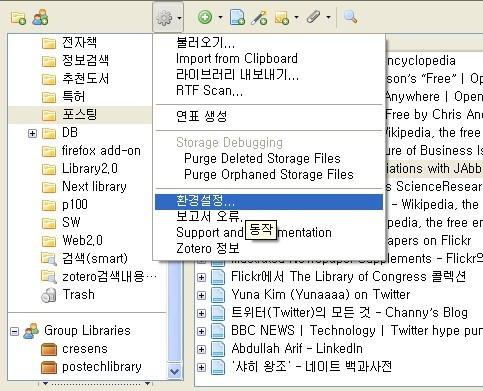Select Abdullah Arif - LinkedIn item
483x391 pixels.
click(297, 349)
